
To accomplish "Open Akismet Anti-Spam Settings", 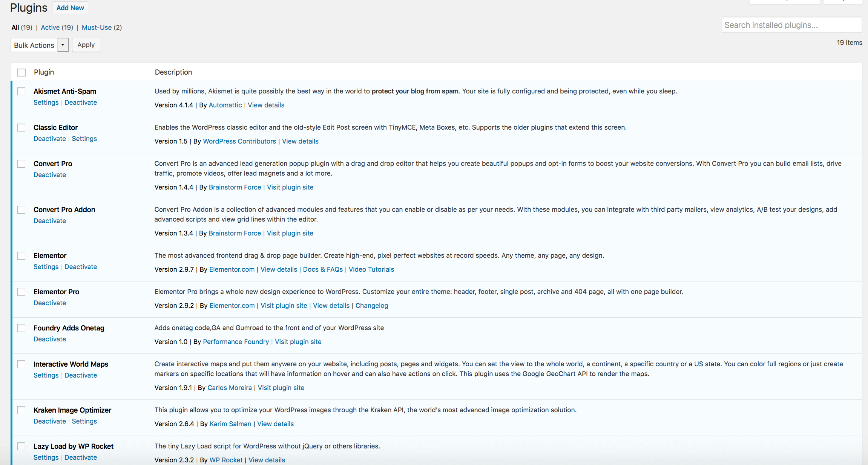I will pos(46,102).
